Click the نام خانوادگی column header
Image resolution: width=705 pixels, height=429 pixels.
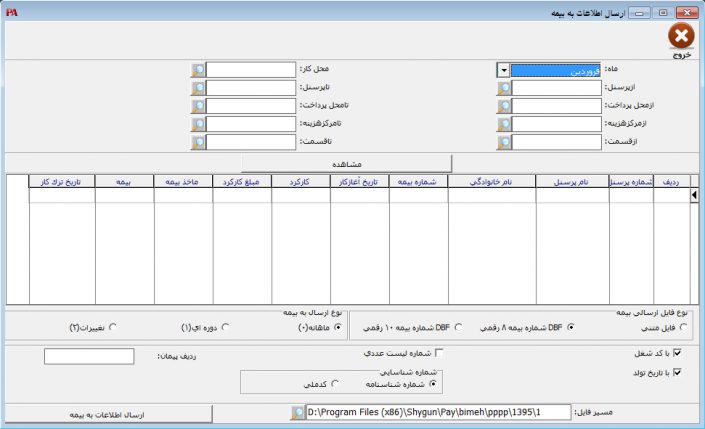(491, 182)
